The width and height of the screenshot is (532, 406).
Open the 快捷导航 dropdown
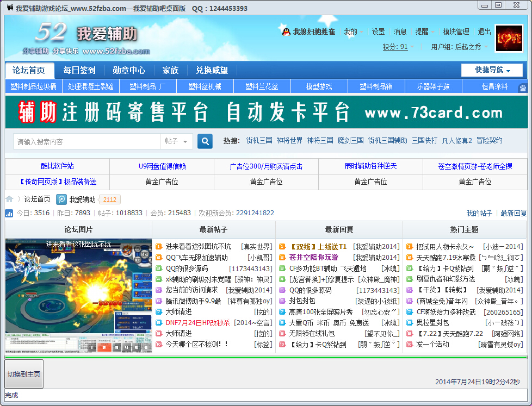coord(492,70)
